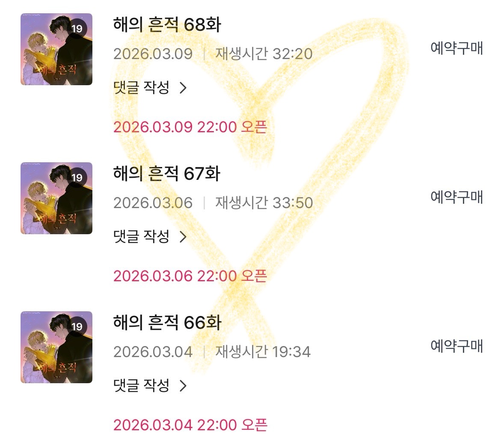Open 댓글 작성 for episode 68
The width and height of the screenshot is (504, 447).
click(x=142, y=87)
